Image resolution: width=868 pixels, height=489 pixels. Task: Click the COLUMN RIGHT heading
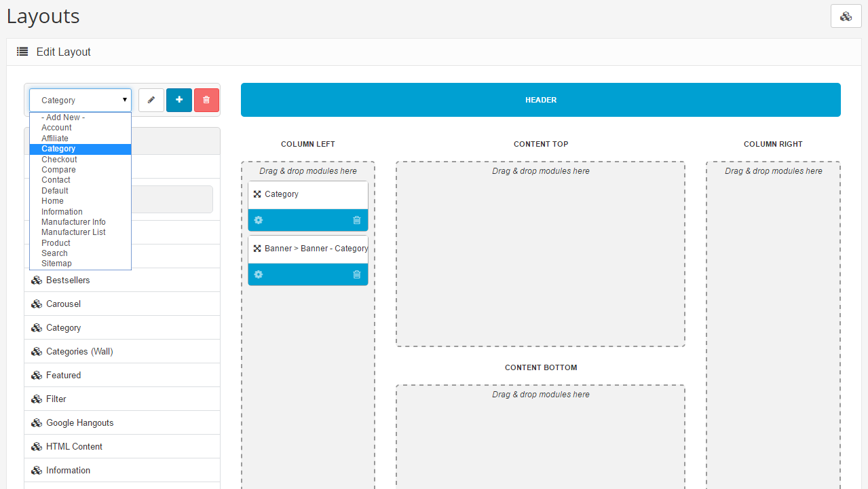coord(773,144)
